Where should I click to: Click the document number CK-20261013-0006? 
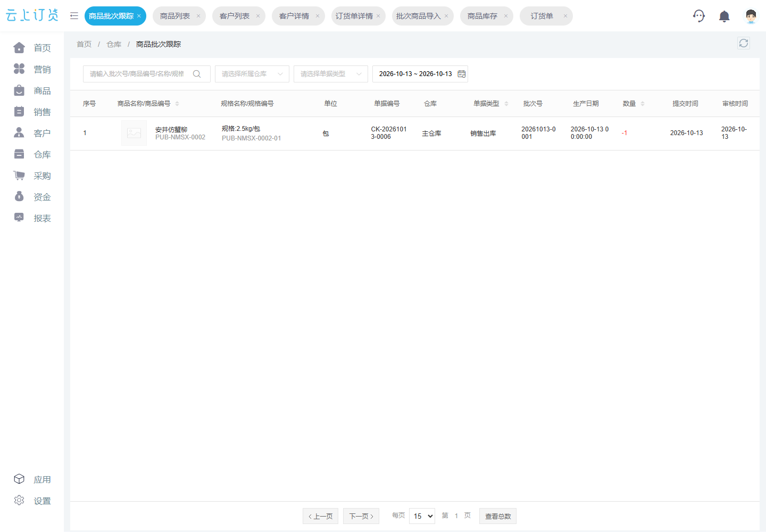[x=389, y=133]
